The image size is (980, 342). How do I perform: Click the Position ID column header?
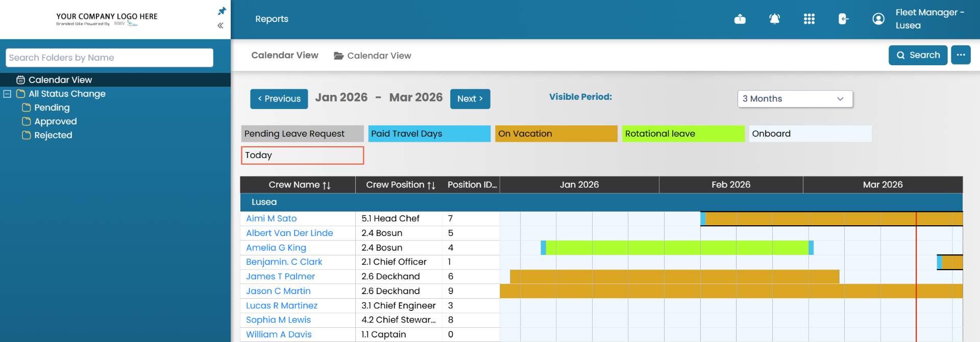472,185
